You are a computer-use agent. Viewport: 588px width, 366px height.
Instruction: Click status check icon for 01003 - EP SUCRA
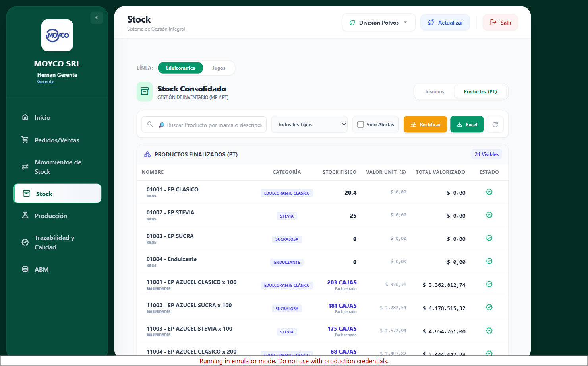[x=489, y=238]
